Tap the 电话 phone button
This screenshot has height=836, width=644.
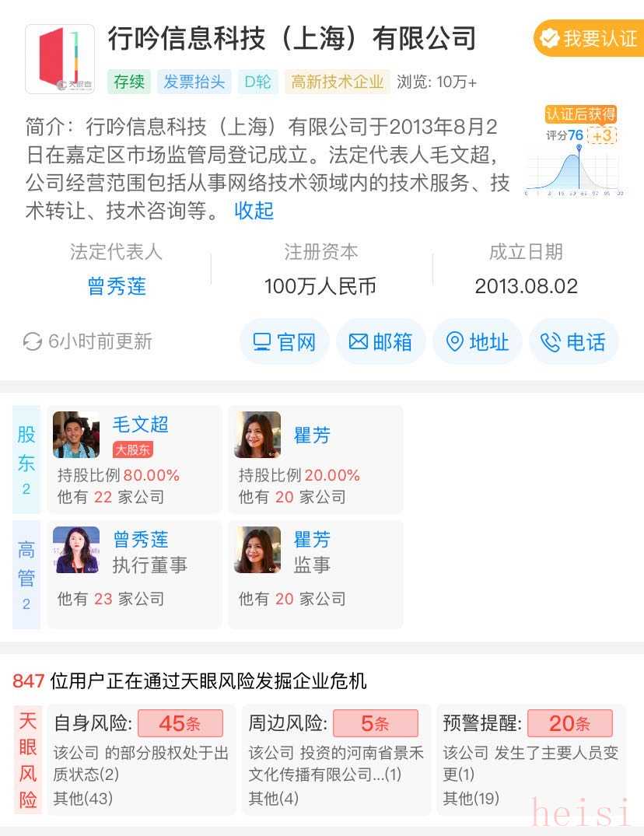574,341
